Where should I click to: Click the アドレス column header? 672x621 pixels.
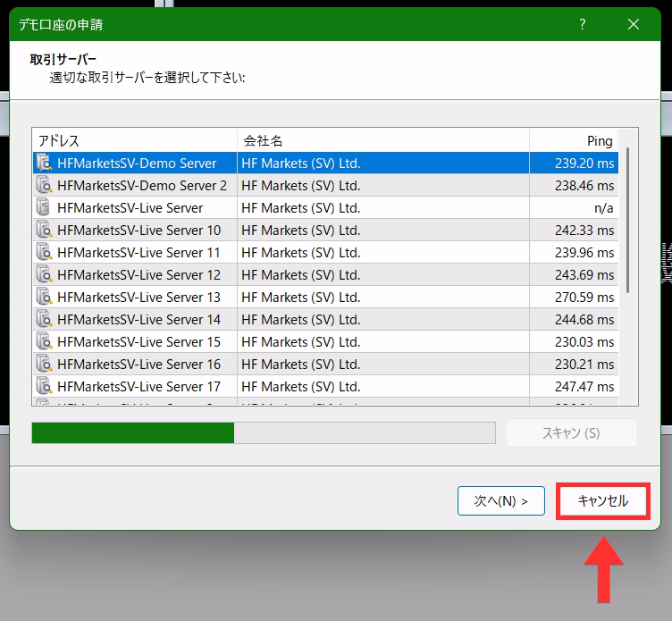point(135,140)
